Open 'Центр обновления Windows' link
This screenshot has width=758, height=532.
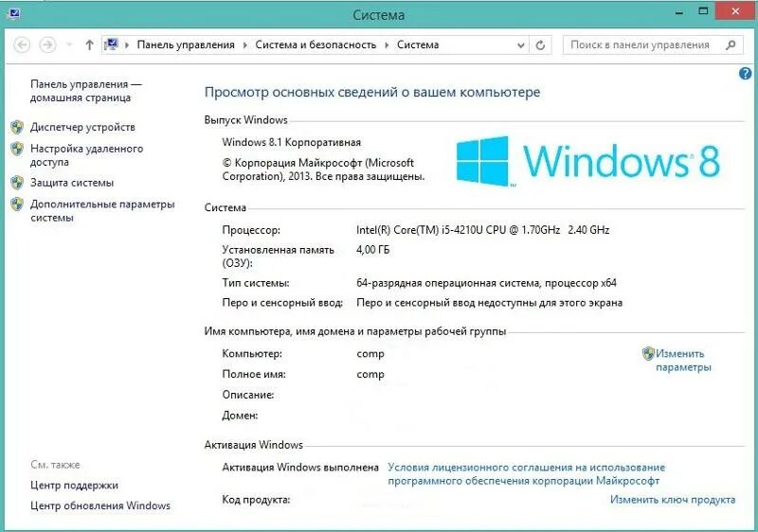[100, 505]
